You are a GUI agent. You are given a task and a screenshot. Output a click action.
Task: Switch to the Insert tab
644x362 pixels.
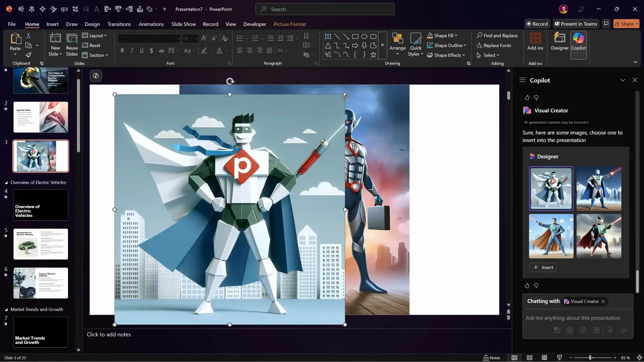52,24
